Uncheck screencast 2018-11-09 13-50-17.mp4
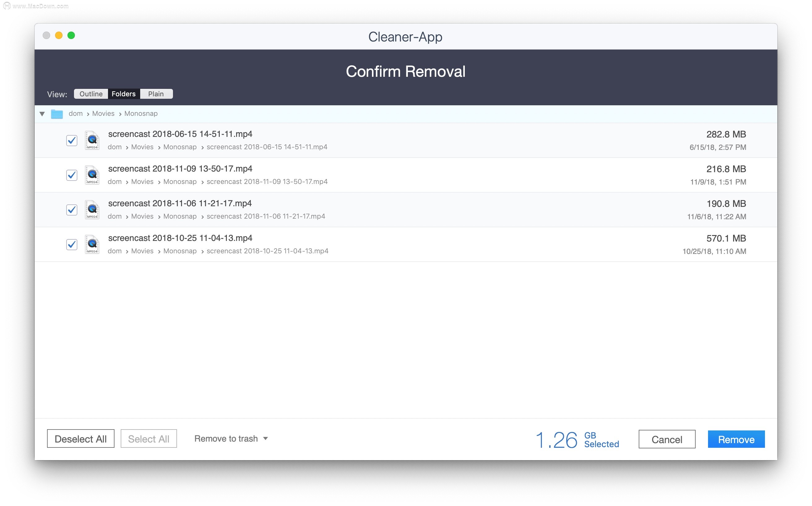 [x=71, y=175]
